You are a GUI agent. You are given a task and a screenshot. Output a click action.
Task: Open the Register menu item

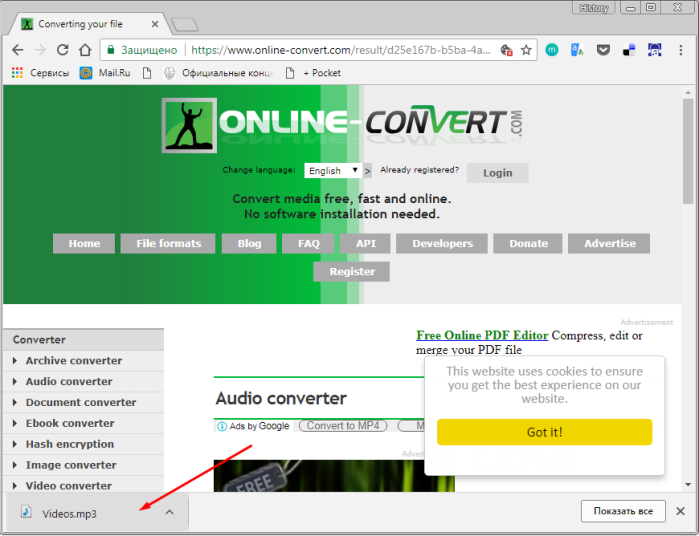352,272
